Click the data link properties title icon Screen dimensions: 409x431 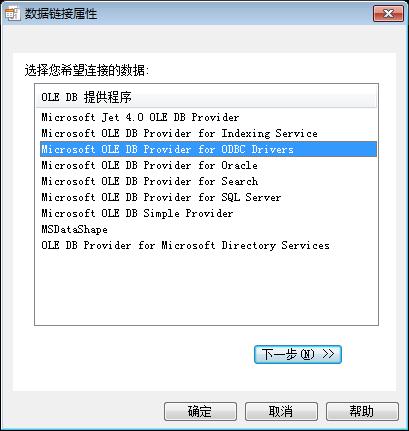point(13,13)
